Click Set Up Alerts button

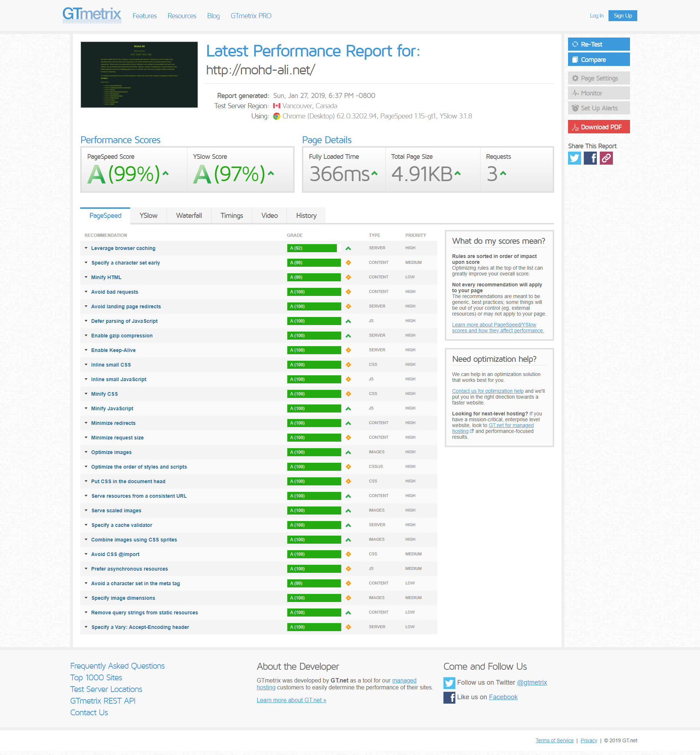coord(599,108)
